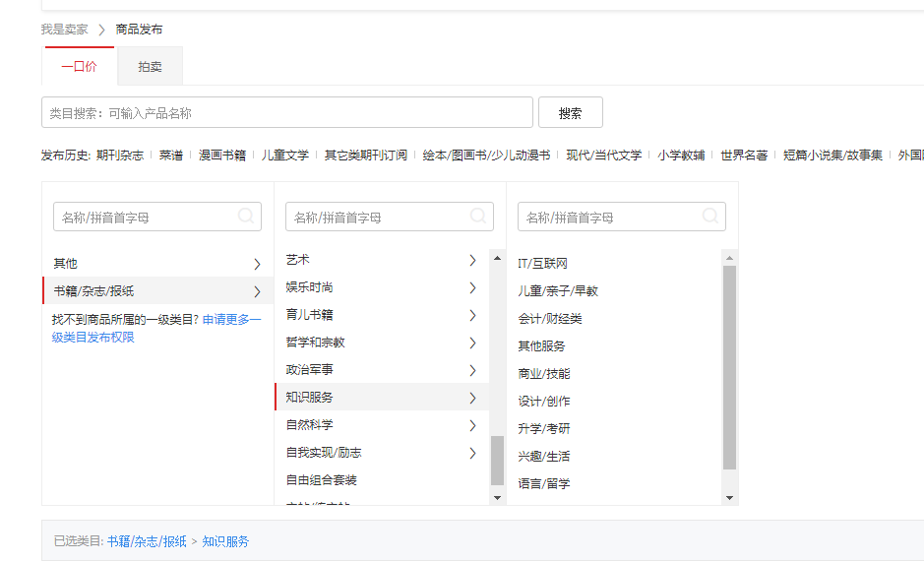
Task: Switch to the 拍卖 tab
Action: (x=150, y=67)
